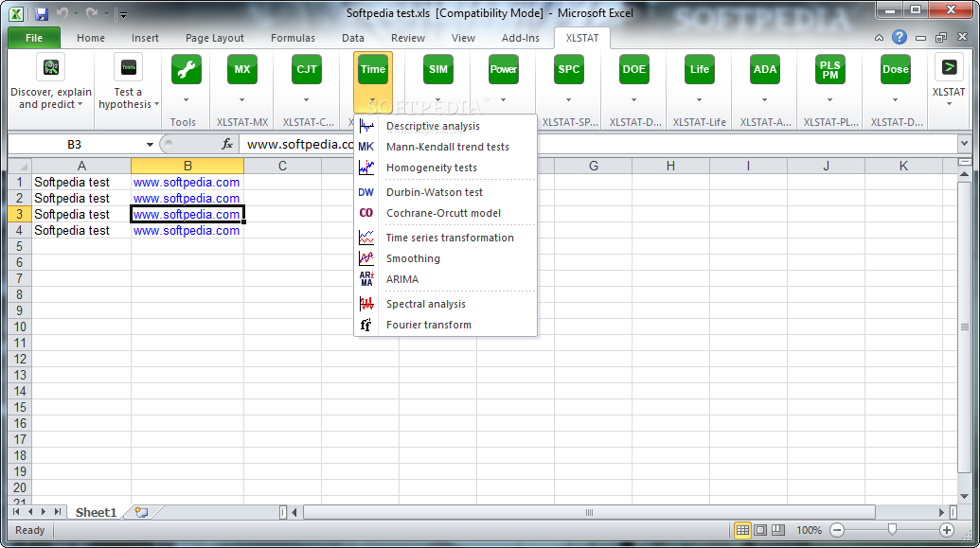The height and width of the screenshot is (548, 980).
Task: Choose Cochrane-Orcutt model menu item
Action: tap(446, 213)
